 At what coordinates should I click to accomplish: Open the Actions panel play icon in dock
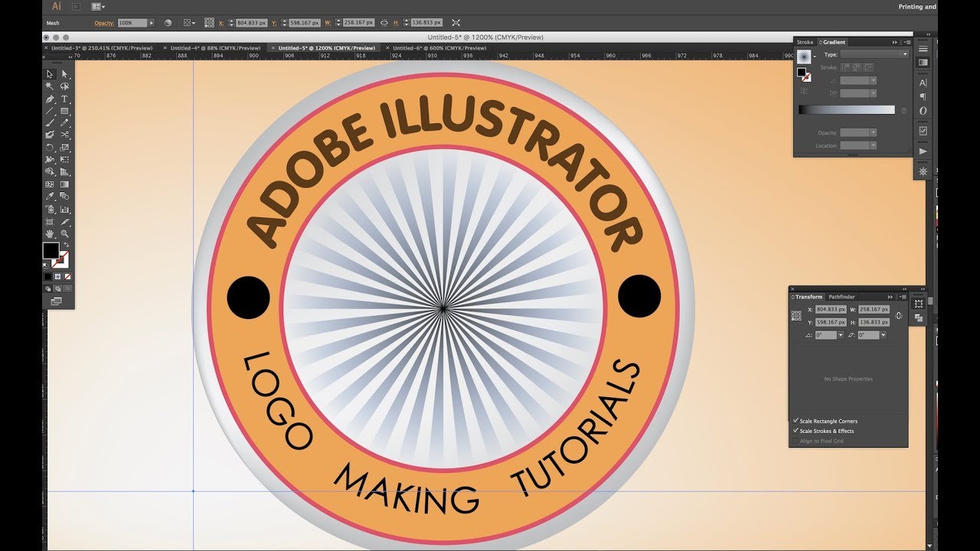click(923, 152)
